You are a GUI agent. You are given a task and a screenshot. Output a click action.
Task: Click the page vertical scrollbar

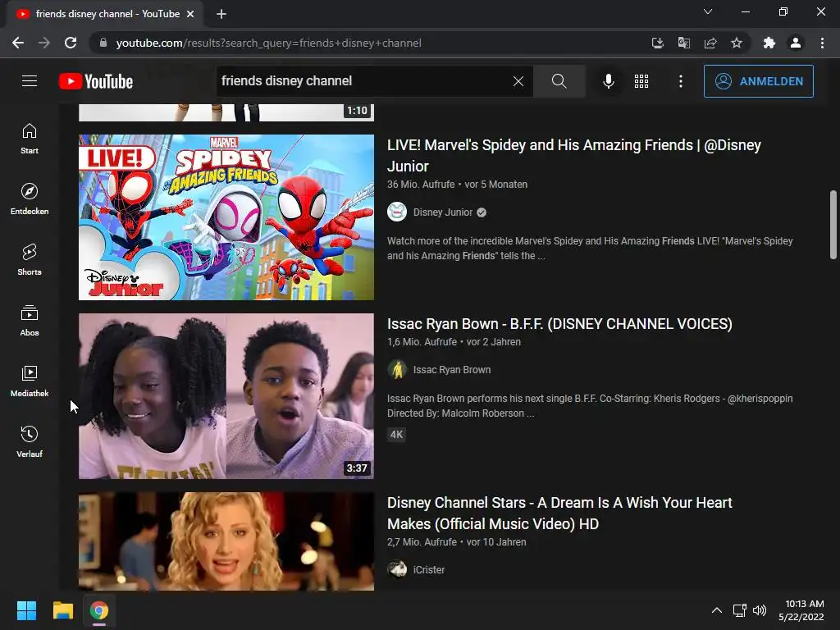(x=833, y=225)
